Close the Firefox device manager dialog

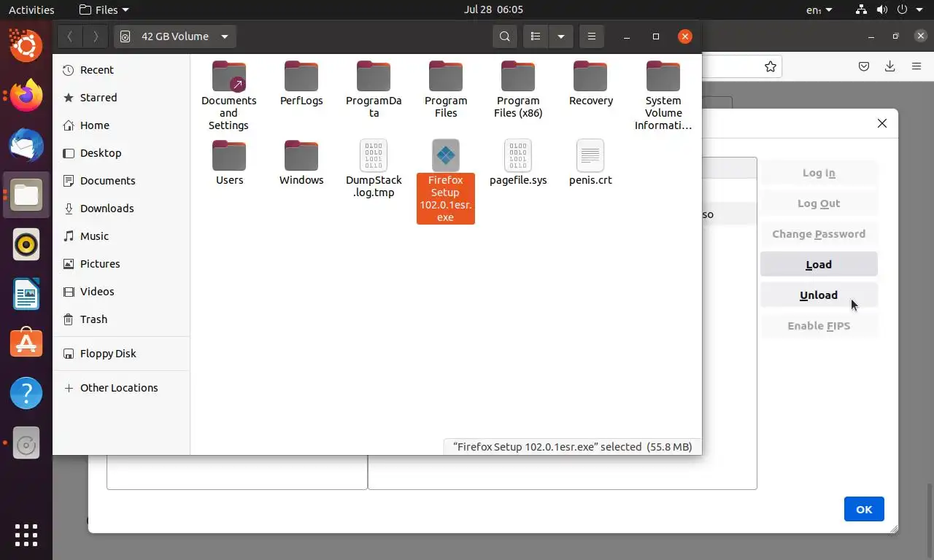click(882, 123)
